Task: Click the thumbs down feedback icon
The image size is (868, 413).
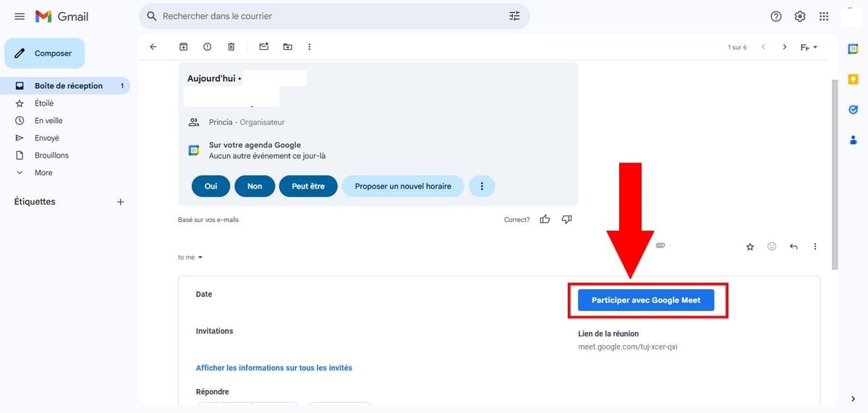Action: coord(567,219)
